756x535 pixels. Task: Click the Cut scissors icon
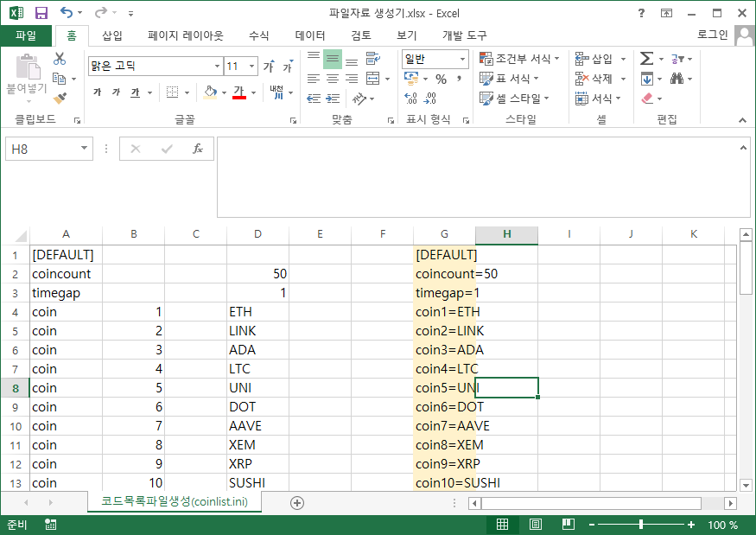coord(60,59)
